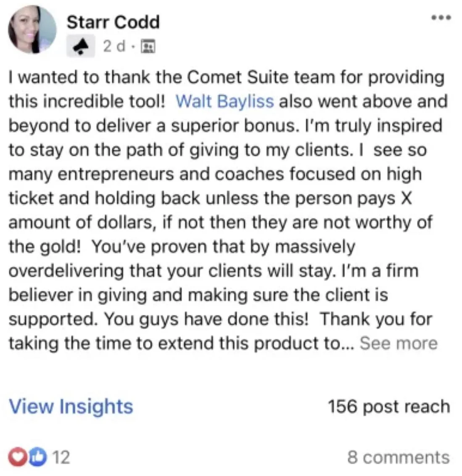Screen dimensions: 462x476
Task: Click the words 'the gold!' in the post
Action: tap(45, 246)
